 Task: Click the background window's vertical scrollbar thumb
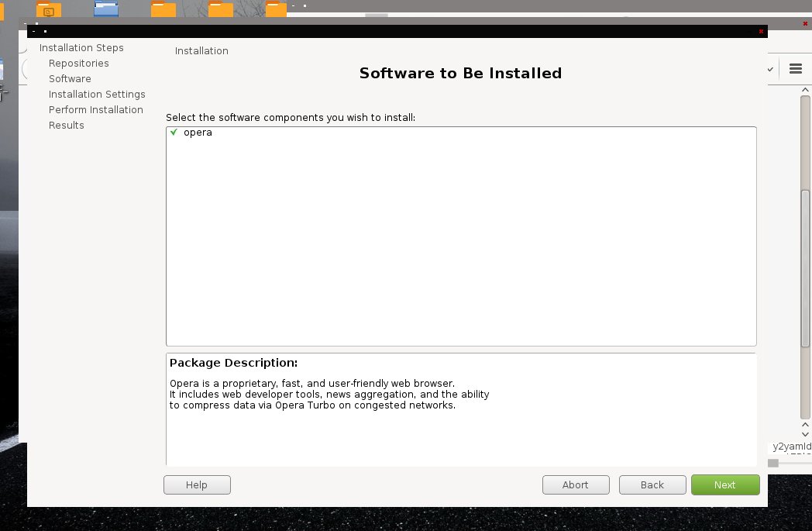point(805,268)
